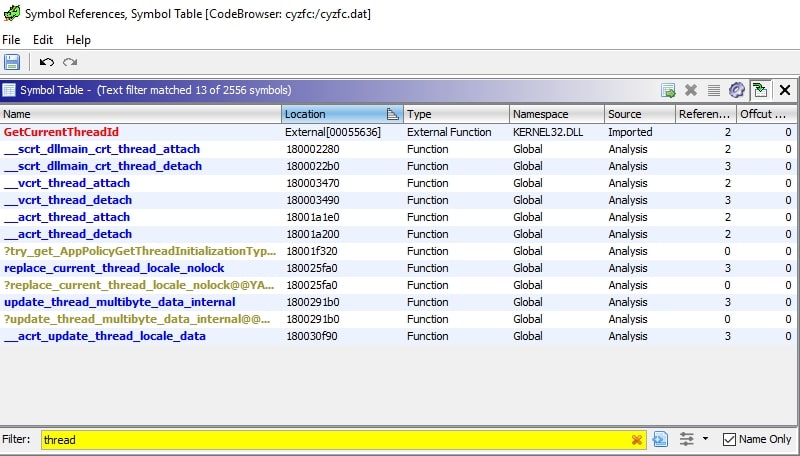Click the Undo arrow icon
Image resolution: width=800 pixels, height=456 pixels.
[46, 62]
